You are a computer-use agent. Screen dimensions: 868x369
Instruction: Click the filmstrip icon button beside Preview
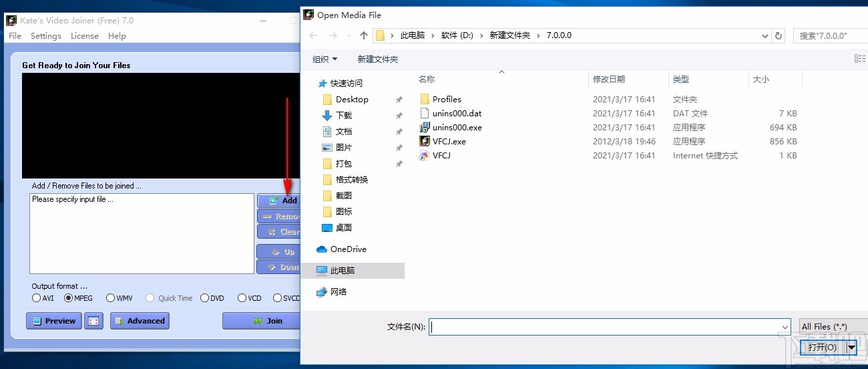(x=94, y=321)
